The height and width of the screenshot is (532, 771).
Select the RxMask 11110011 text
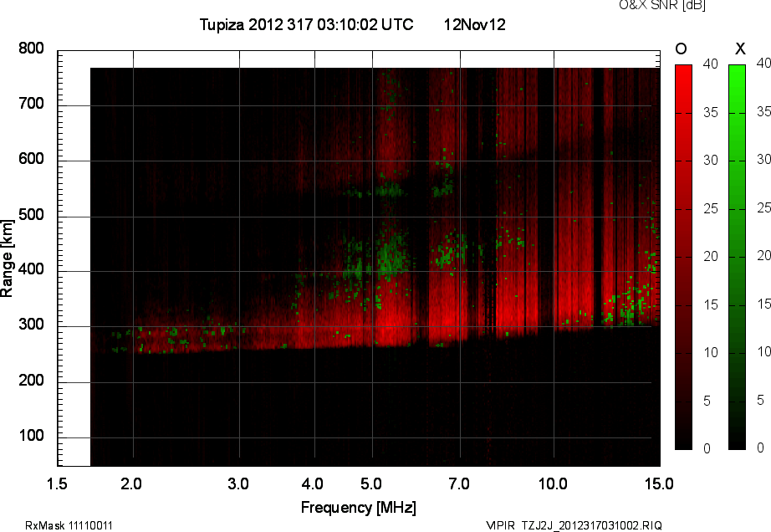coord(69,525)
